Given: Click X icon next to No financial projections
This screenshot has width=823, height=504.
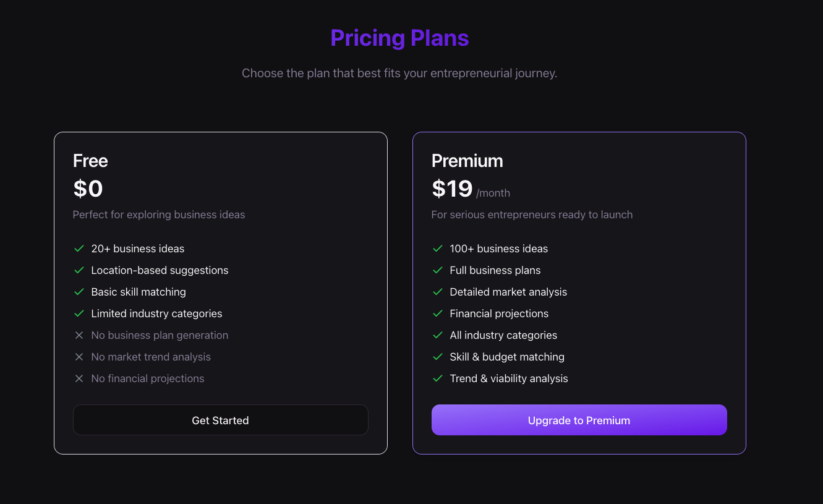Looking at the screenshot, I should [79, 378].
